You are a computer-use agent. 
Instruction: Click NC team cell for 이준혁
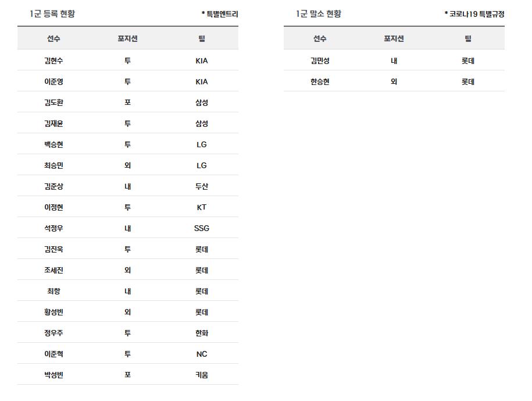pyautogui.click(x=202, y=354)
